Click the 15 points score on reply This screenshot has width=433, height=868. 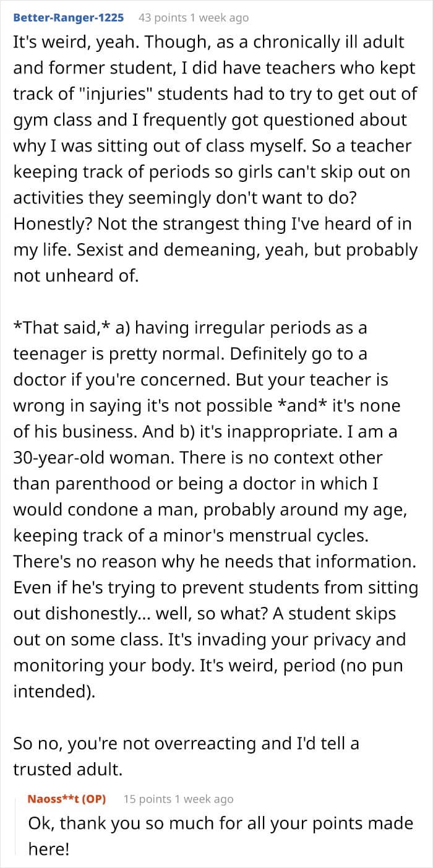pyautogui.click(x=147, y=799)
